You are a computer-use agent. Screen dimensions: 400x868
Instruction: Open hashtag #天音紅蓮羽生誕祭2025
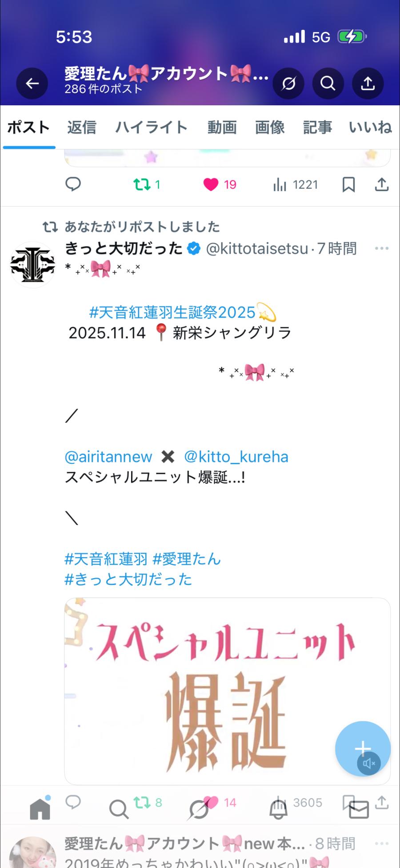point(172,312)
